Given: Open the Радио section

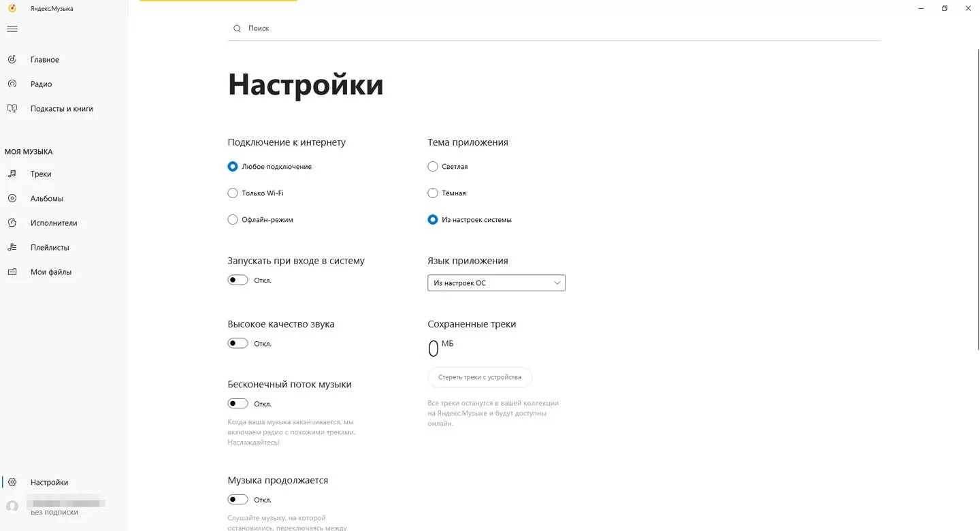Looking at the screenshot, I should (x=41, y=84).
